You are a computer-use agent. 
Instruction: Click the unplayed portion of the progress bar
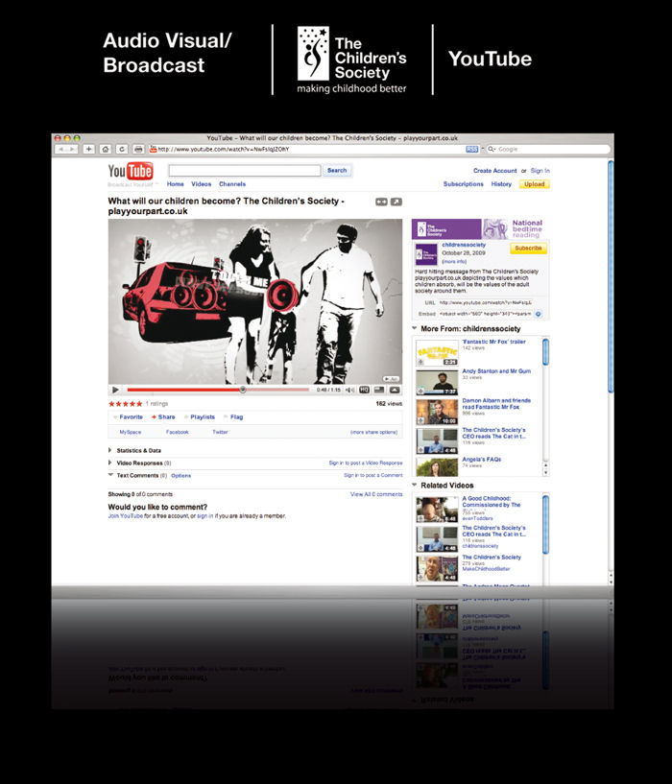277,390
